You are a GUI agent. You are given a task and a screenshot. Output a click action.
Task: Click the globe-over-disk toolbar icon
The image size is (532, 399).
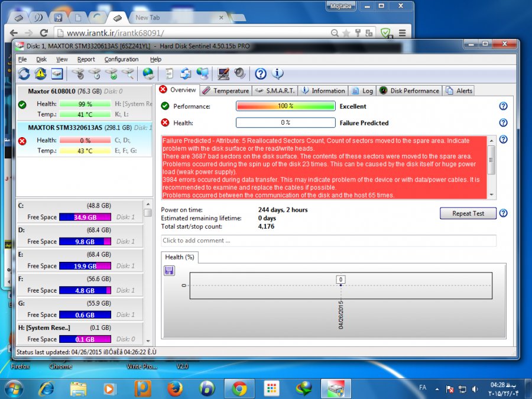tap(148, 74)
